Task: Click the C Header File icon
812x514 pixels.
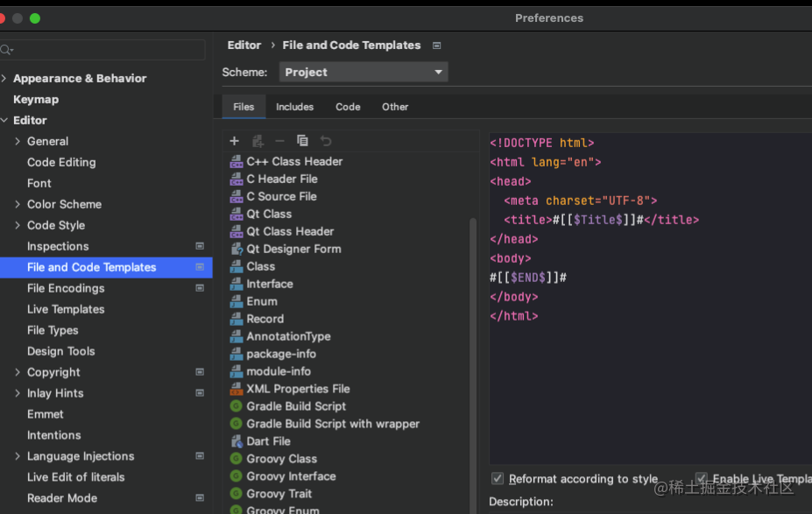Action: (237, 180)
